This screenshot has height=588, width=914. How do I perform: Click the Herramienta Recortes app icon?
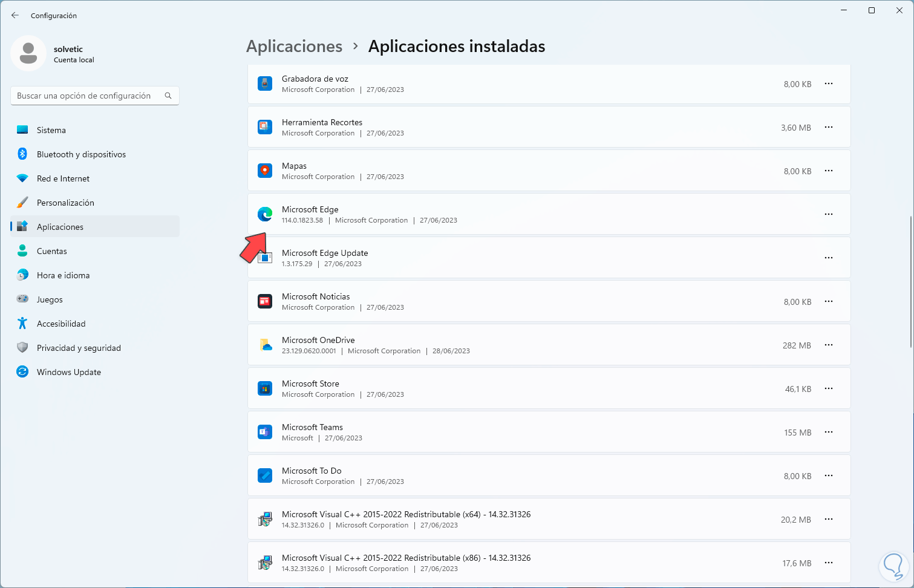(265, 127)
